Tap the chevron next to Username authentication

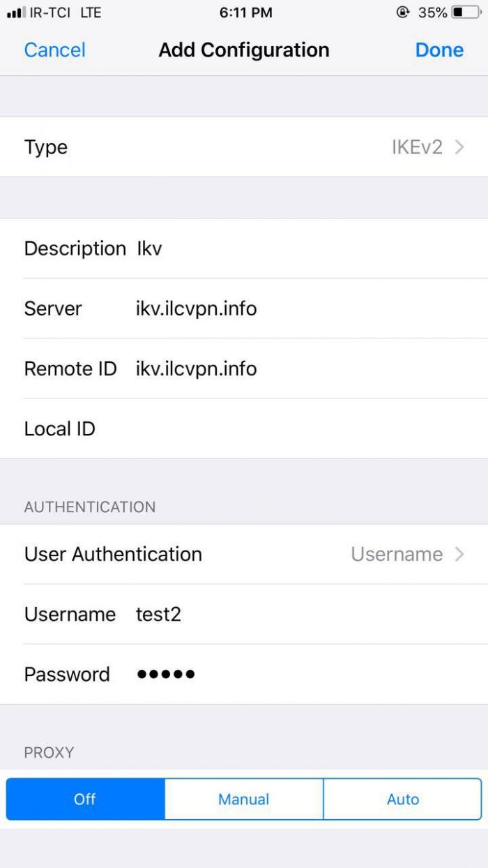(x=459, y=554)
